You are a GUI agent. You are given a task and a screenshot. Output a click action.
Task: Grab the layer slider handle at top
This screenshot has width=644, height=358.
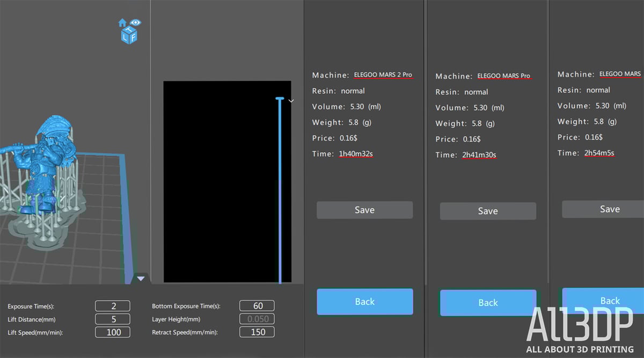(280, 99)
